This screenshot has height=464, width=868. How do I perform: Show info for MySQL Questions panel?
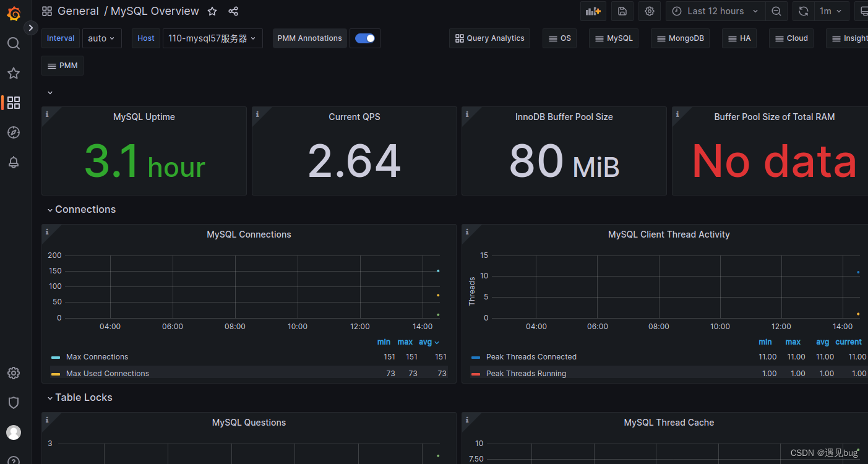tap(47, 419)
